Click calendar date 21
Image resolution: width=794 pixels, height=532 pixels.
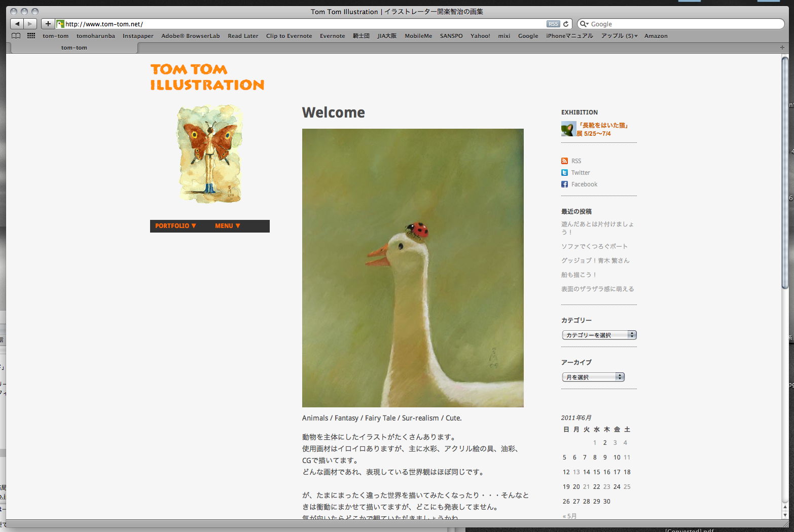586,487
